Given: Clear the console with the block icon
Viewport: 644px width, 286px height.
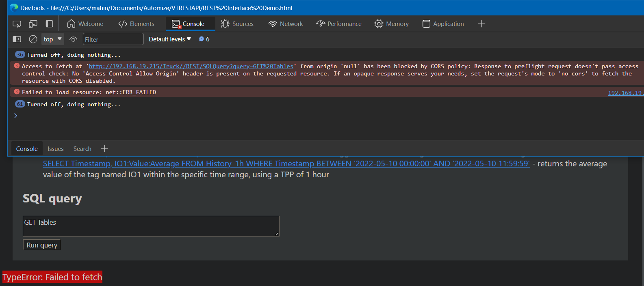Looking at the screenshot, I should 33,39.
